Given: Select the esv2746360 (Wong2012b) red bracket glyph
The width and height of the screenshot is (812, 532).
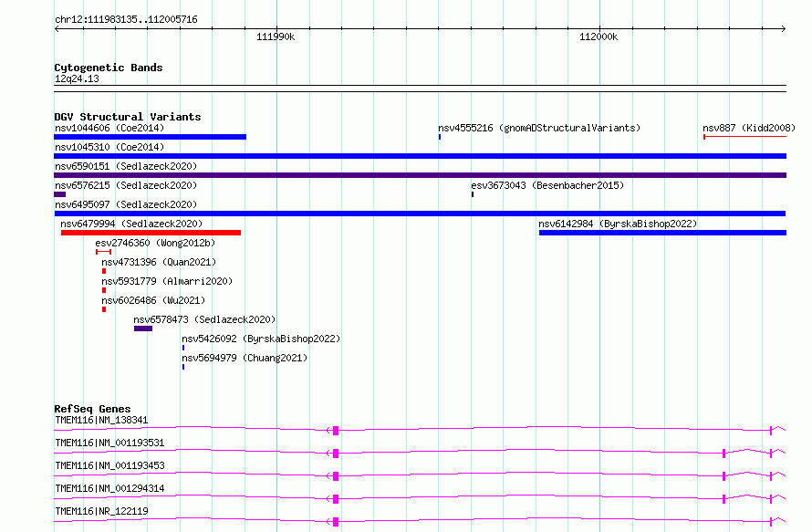Looking at the screenshot, I should pos(104,252).
